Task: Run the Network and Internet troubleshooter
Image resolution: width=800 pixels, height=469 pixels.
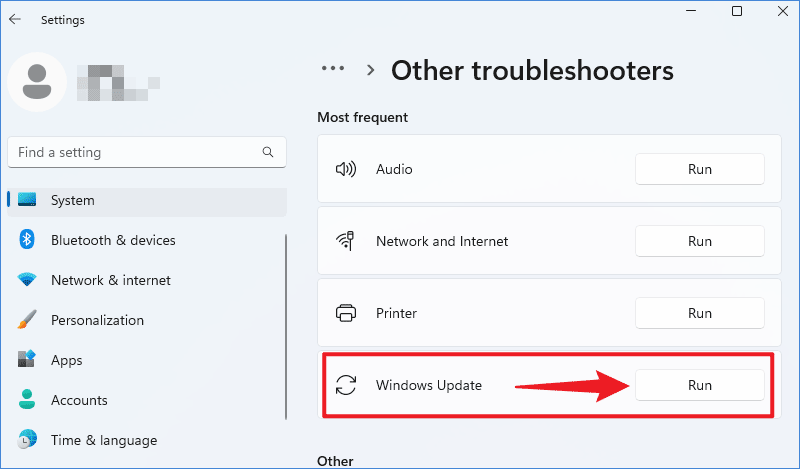Action: pos(699,241)
